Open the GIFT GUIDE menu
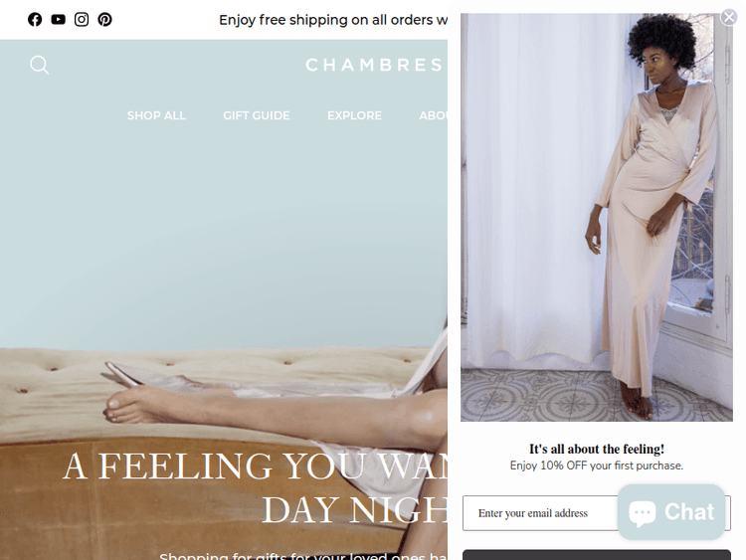This screenshot has width=746, height=560. click(x=257, y=115)
